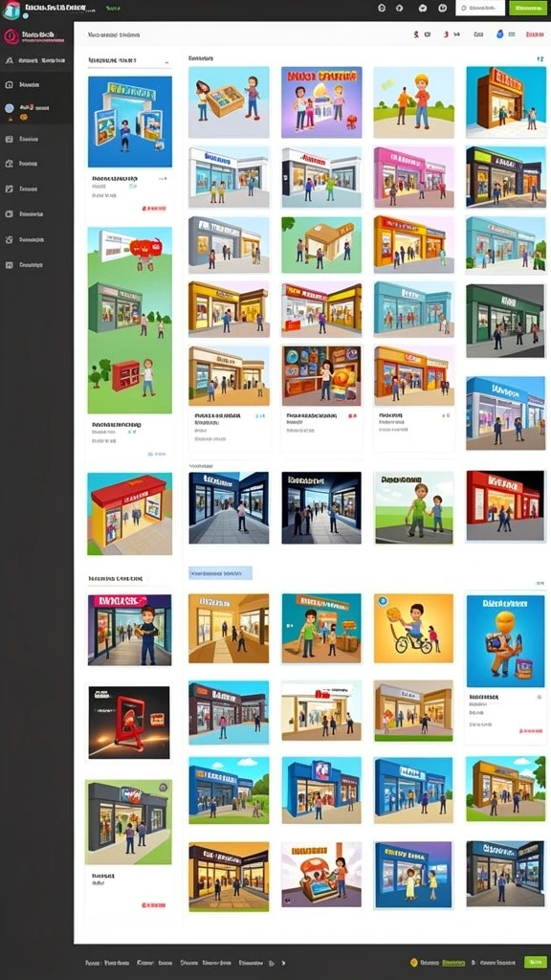551x980 pixels.
Task: Click the orange badge below the sidebar avatar
Action: pos(24,117)
